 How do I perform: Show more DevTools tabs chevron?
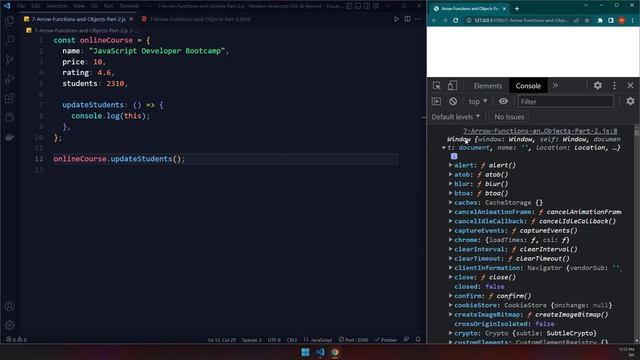(555, 86)
